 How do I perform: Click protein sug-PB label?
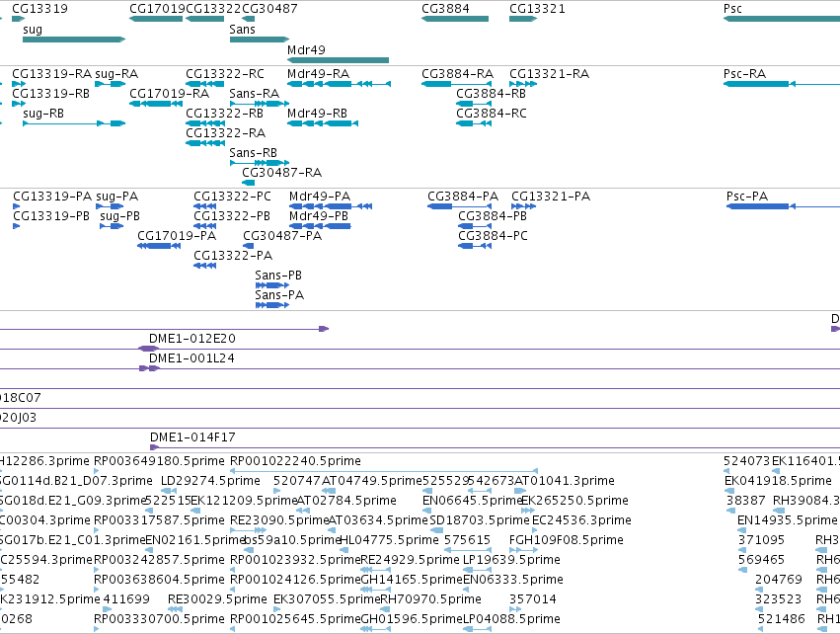120,216
